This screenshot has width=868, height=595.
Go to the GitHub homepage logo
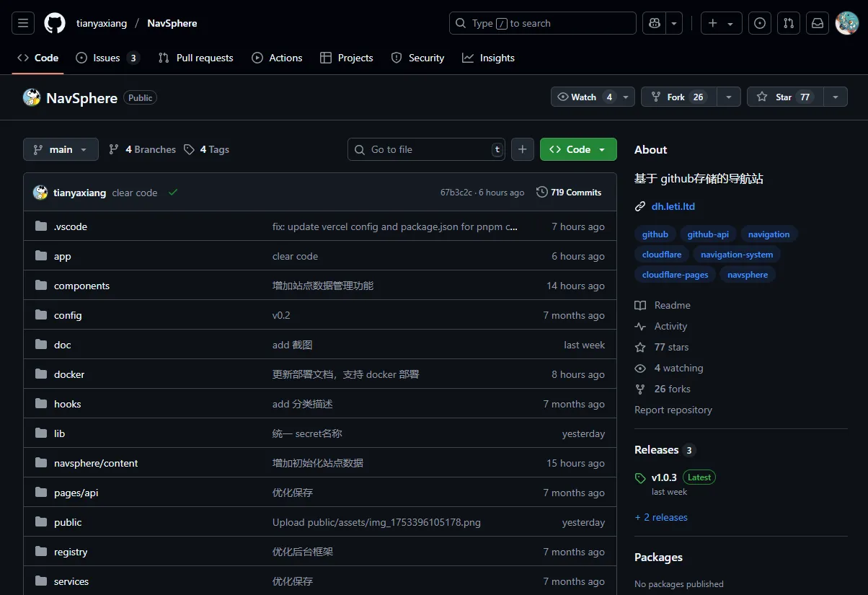pyautogui.click(x=55, y=23)
